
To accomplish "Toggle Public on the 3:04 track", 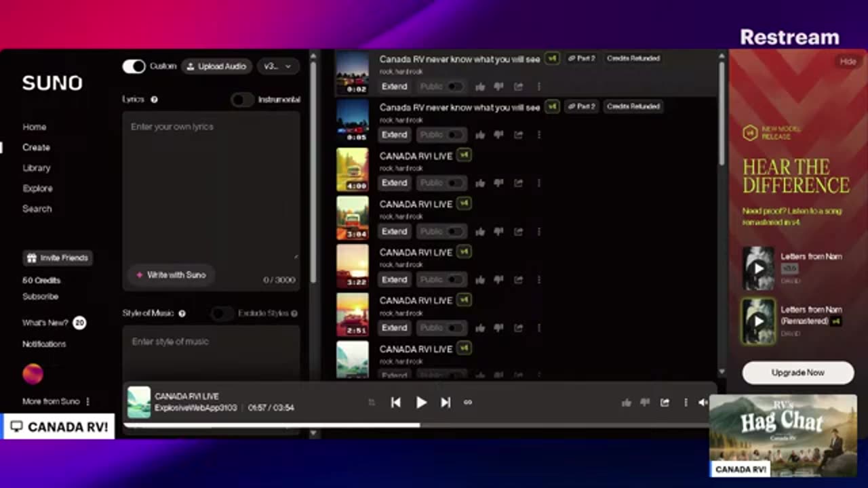I will coord(455,231).
